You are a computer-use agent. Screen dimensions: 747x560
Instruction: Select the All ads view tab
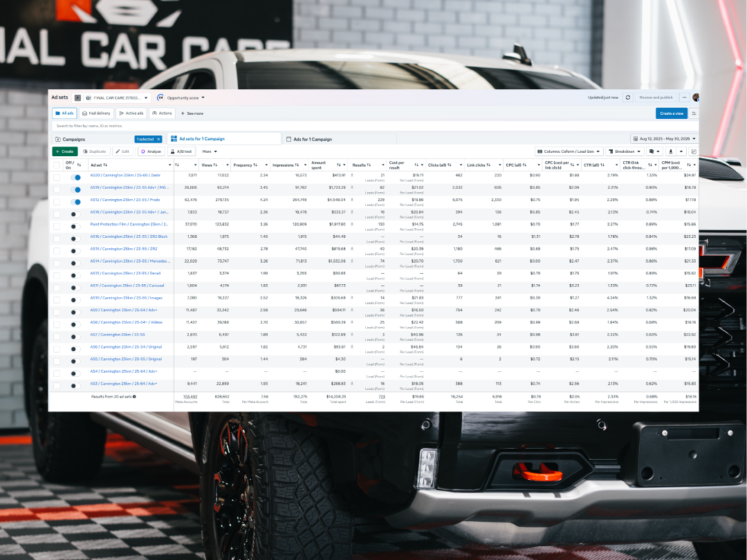pyautogui.click(x=64, y=113)
